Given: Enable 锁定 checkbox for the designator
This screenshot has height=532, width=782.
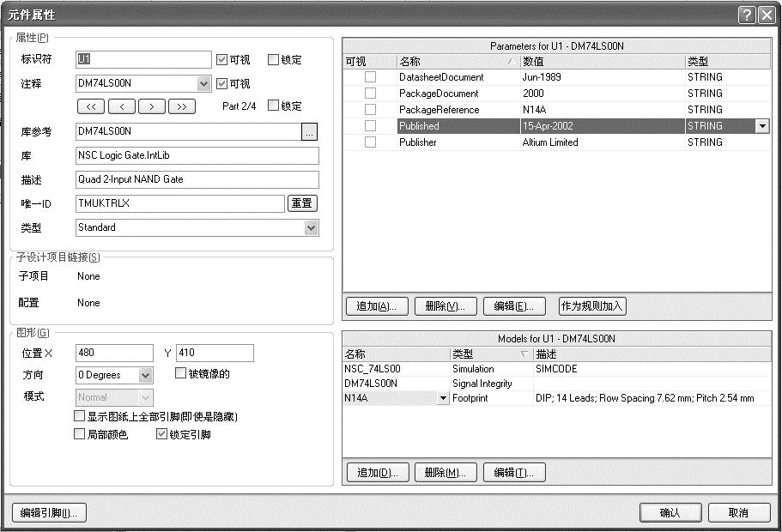Looking at the screenshot, I should pos(274,60).
